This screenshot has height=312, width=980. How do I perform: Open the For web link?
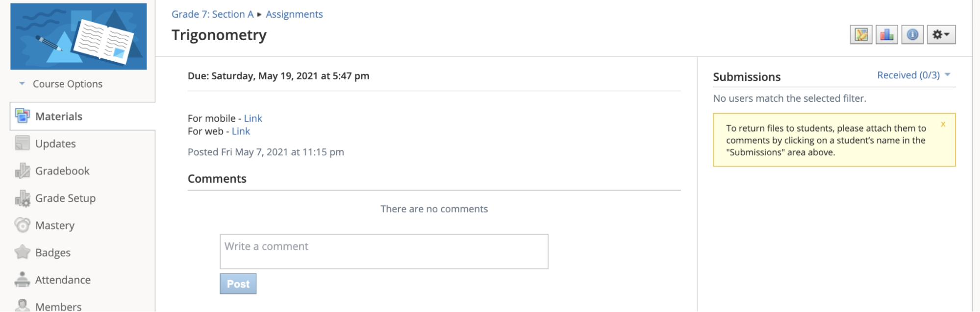[241, 131]
